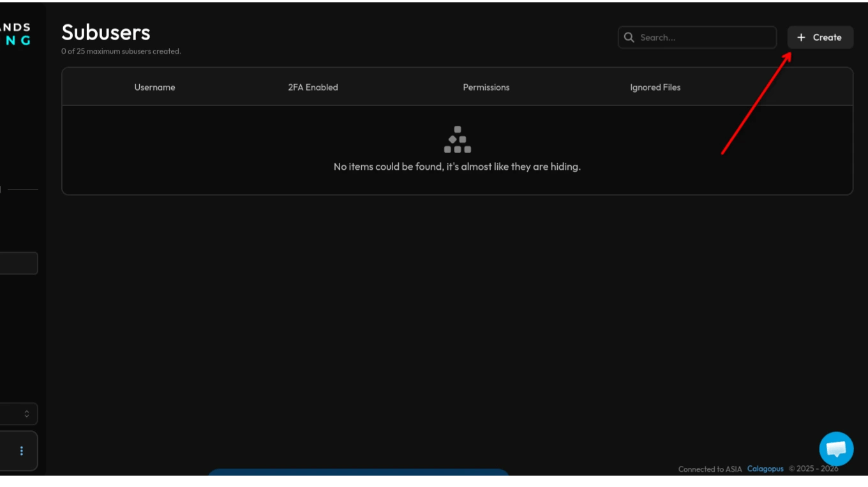868x487 pixels.
Task: Open the Calagopus footer link
Action: click(x=765, y=468)
